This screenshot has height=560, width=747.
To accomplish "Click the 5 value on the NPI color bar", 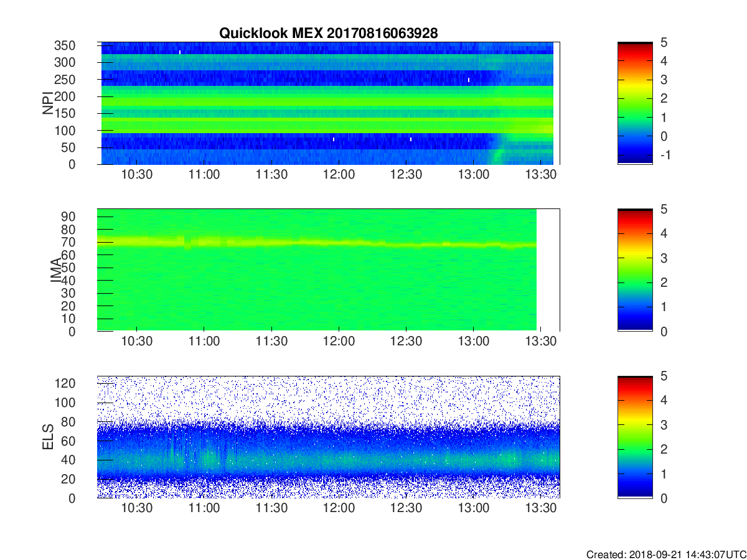I will 663,42.
